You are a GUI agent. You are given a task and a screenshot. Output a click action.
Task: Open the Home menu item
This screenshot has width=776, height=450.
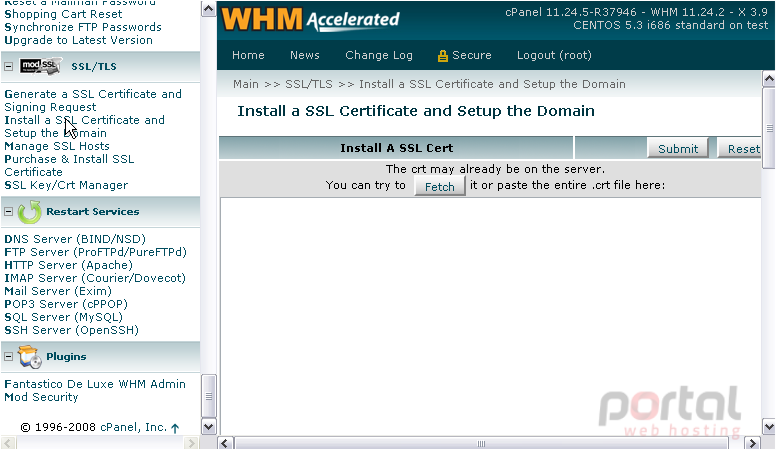coord(248,55)
